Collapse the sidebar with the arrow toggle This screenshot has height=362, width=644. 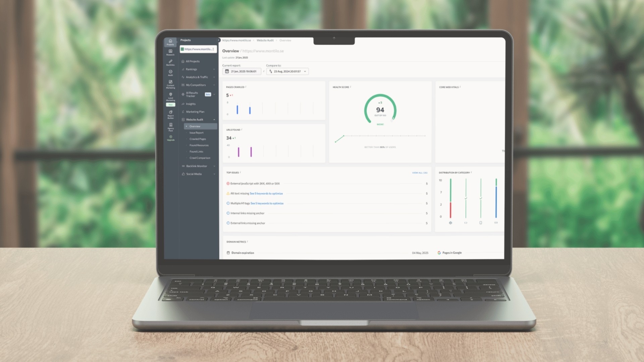tap(219, 40)
